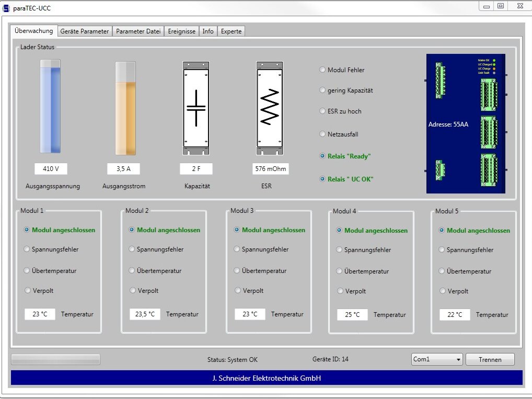The width and height of the screenshot is (532, 399).
Task: Minimize the paraTEC-UCC window
Action: tap(487, 6)
